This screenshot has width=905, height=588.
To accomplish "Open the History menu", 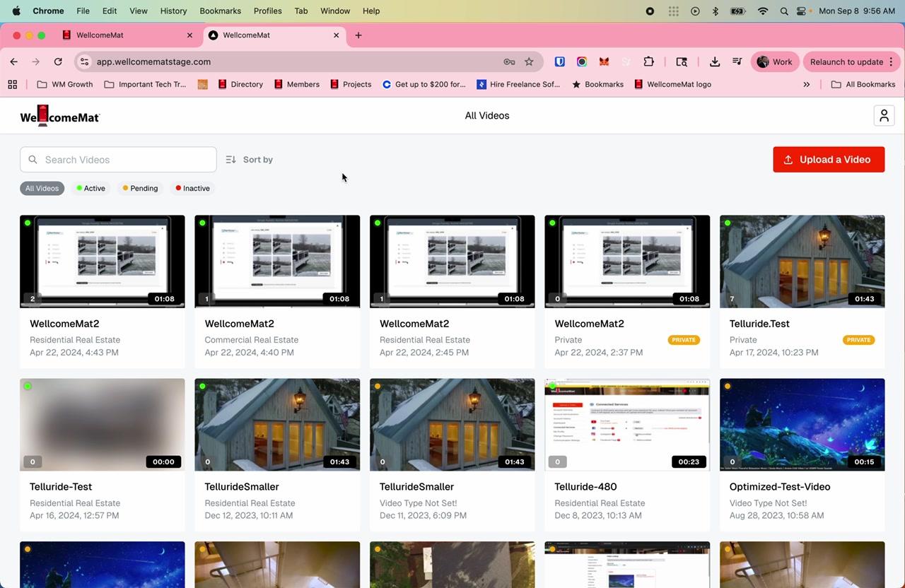I will 173,11.
